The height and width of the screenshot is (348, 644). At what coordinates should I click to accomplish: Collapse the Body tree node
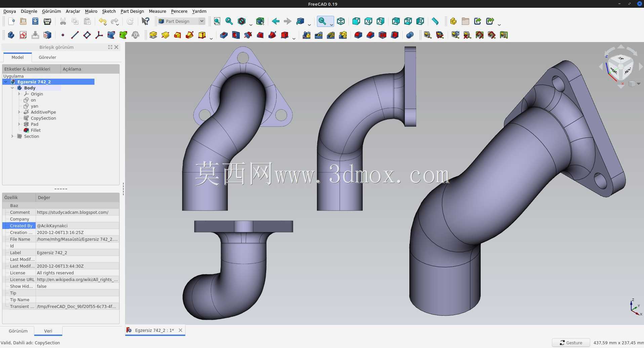pos(12,88)
